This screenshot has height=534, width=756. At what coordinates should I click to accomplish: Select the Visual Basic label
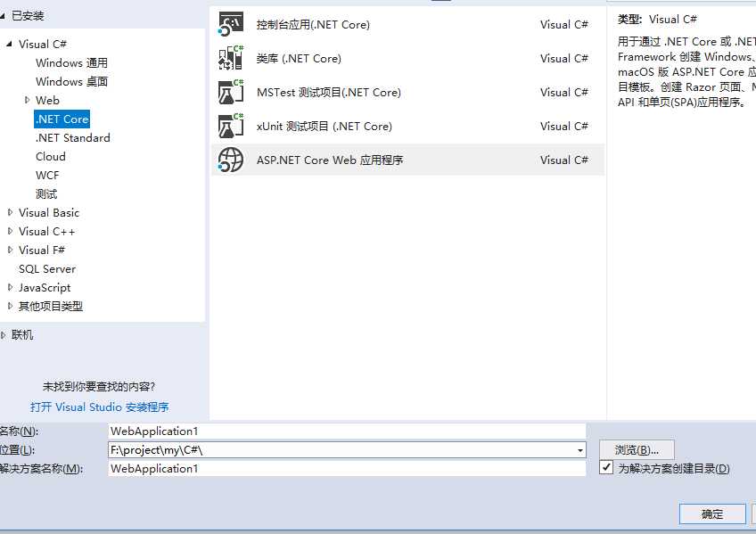[x=49, y=212]
